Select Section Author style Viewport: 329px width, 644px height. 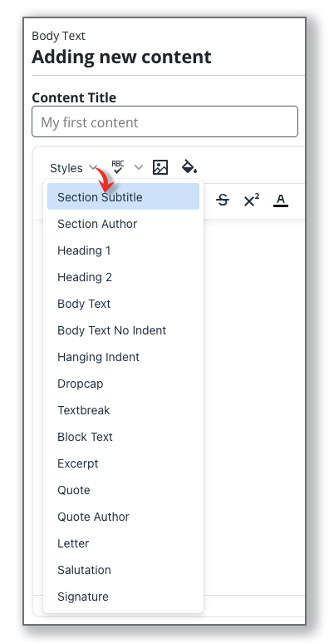(123, 224)
